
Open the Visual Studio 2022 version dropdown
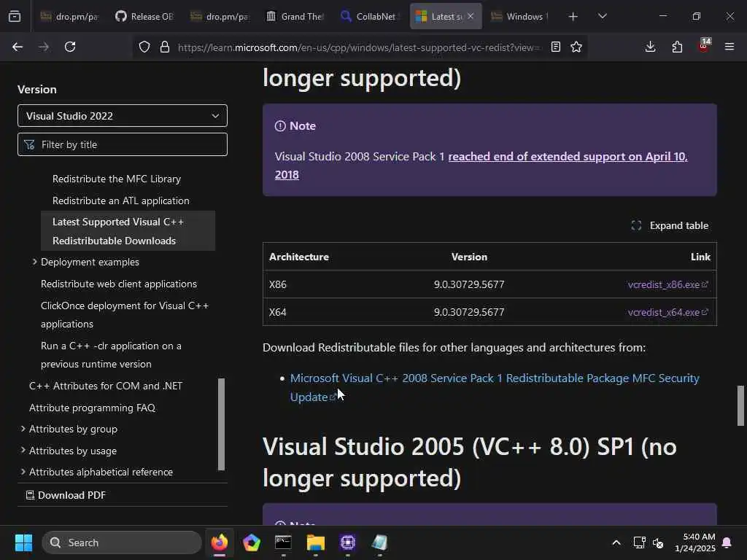(123, 116)
